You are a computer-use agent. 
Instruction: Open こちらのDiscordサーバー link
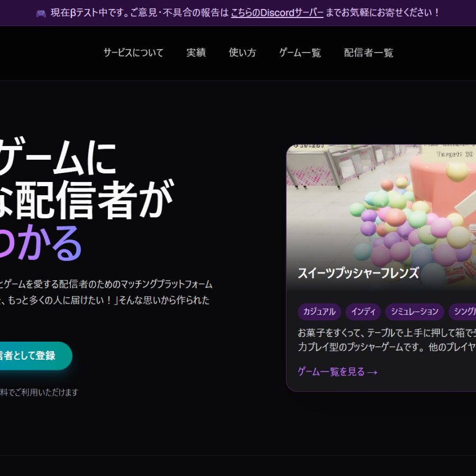pos(277,13)
